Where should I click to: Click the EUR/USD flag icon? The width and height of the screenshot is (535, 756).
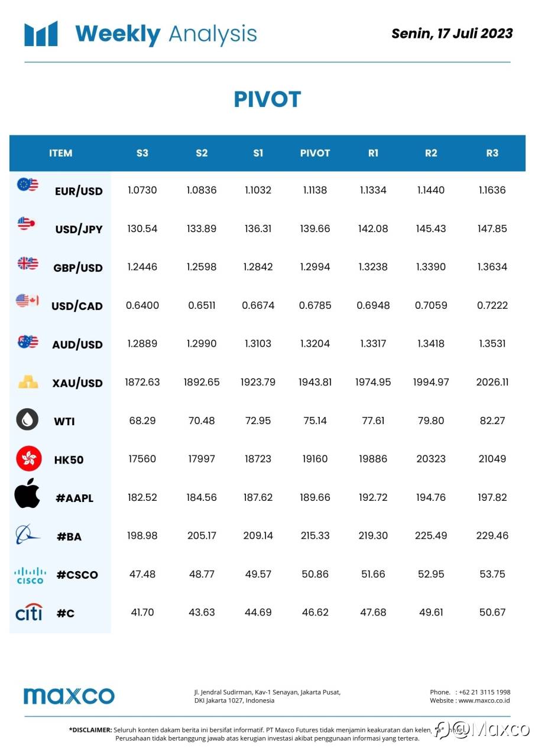point(27,185)
